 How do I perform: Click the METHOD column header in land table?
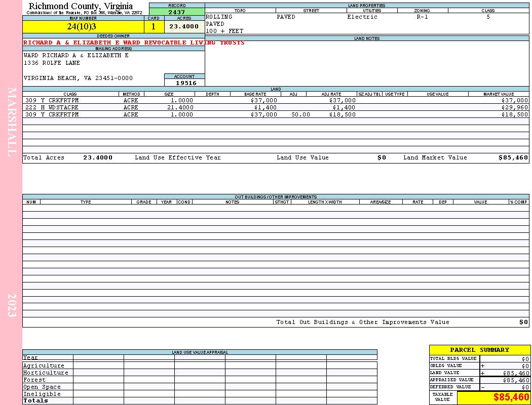[131, 94]
